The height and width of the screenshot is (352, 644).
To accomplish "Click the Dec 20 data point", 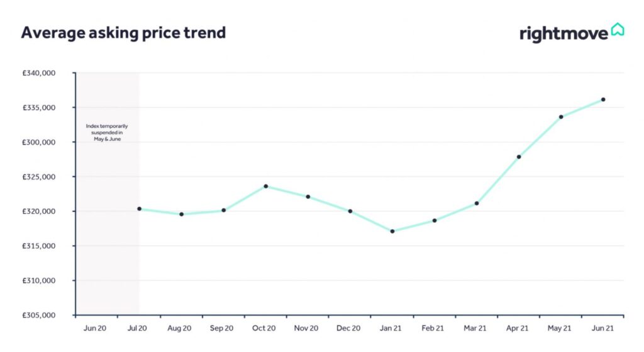I will click(350, 211).
